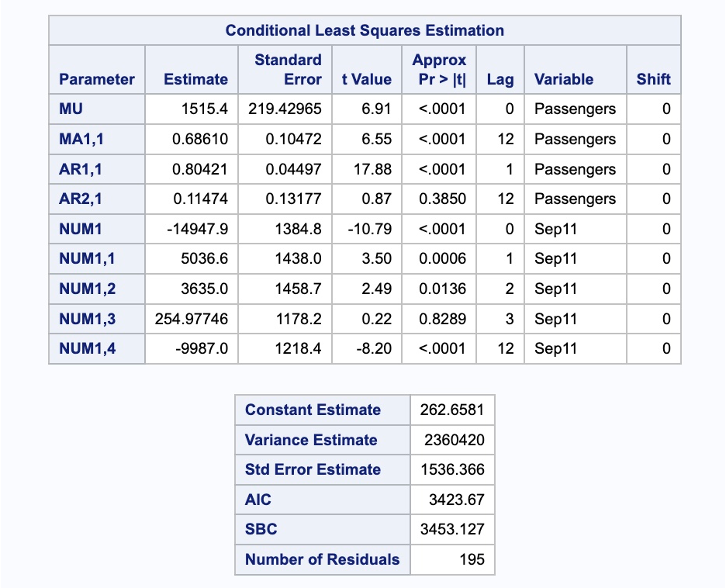Click the Constant Estimate row label
Screen dimensions: 726x588
click(x=313, y=410)
